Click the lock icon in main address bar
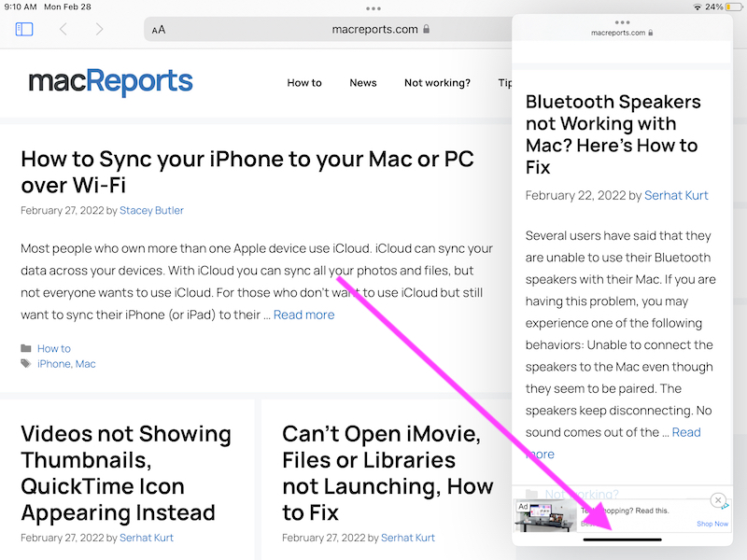This screenshot has width=747, height=560. click(x=427, y=29)
